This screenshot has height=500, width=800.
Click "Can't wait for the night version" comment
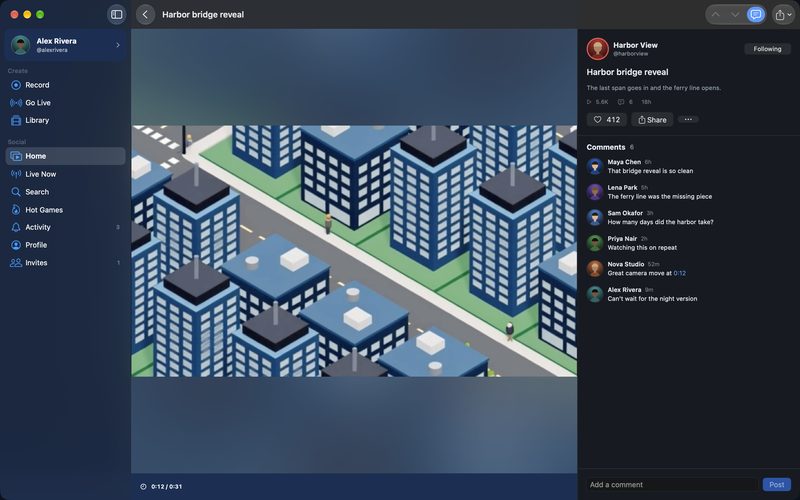pos(652,298)
